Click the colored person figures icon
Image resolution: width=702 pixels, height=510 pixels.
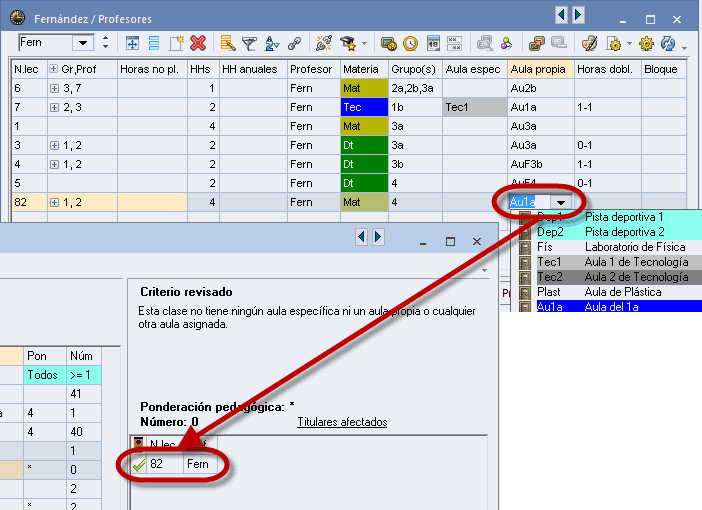pos(506,43)
